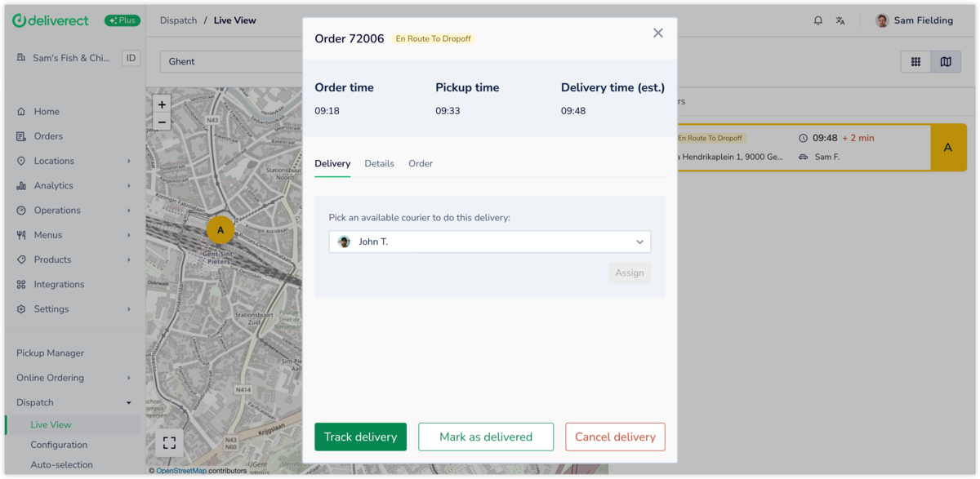Switch to the Details tab
980x479 pixels.
click(x=379, y=163)
